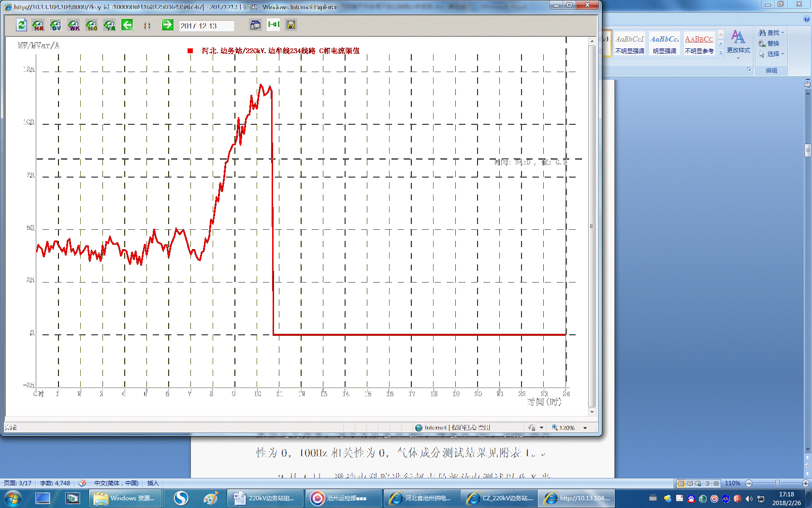The width and height of the screenshot is (812, 508).
Task: Switch Word to full screen reading view
Action: (x=690, y=483)
